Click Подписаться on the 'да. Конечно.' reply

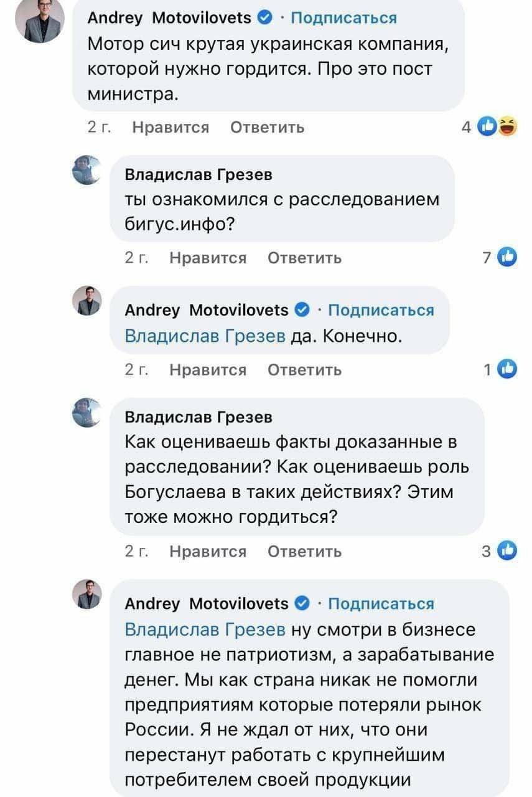pos(381,310)
